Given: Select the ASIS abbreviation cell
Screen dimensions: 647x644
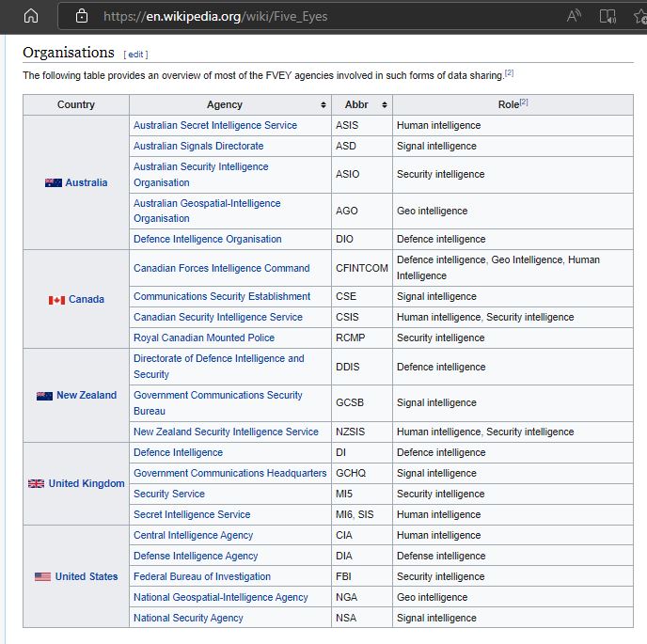Looking at the screenshot, I should pyautogui.click(x=362, y=125).
